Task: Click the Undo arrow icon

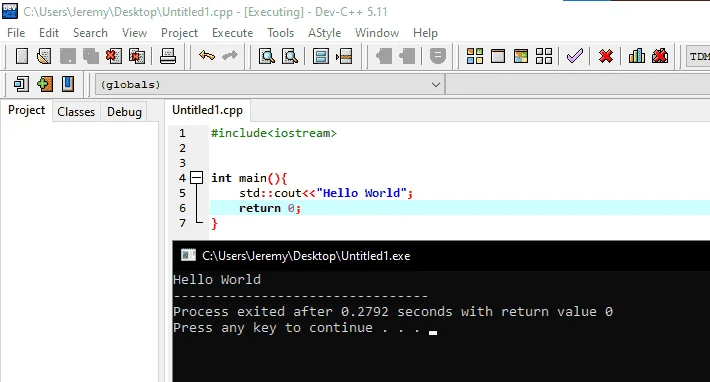Action: pyautogui.click(x=207, y=56)
